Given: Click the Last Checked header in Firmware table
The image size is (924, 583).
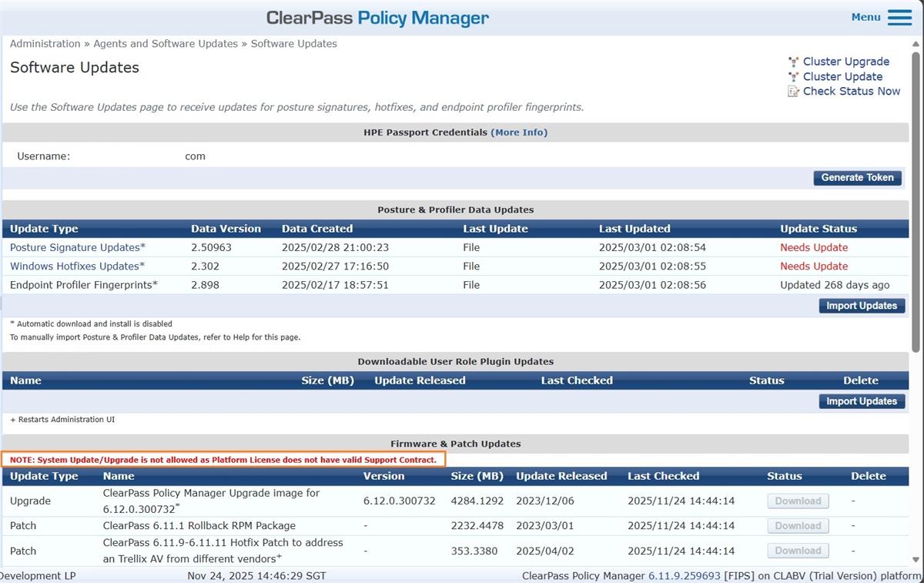Looking at the screenshot, I should pyautogui.click(x=663, y=476).
